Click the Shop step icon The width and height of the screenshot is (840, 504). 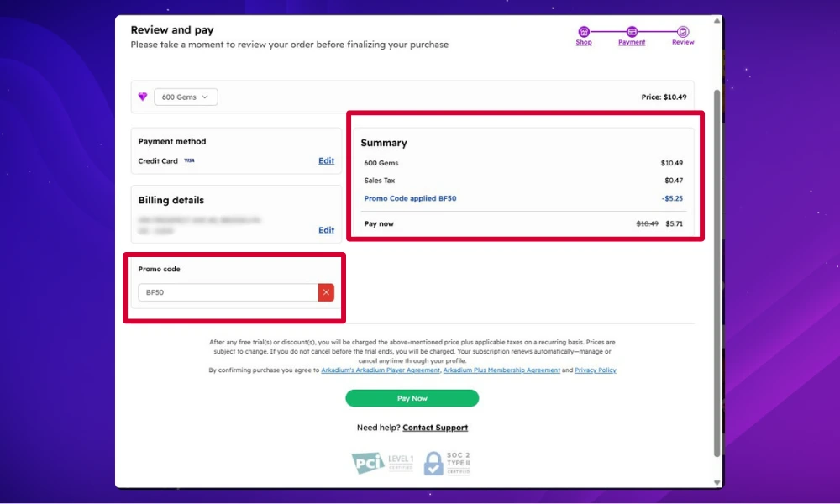click(x=584, y=30)
